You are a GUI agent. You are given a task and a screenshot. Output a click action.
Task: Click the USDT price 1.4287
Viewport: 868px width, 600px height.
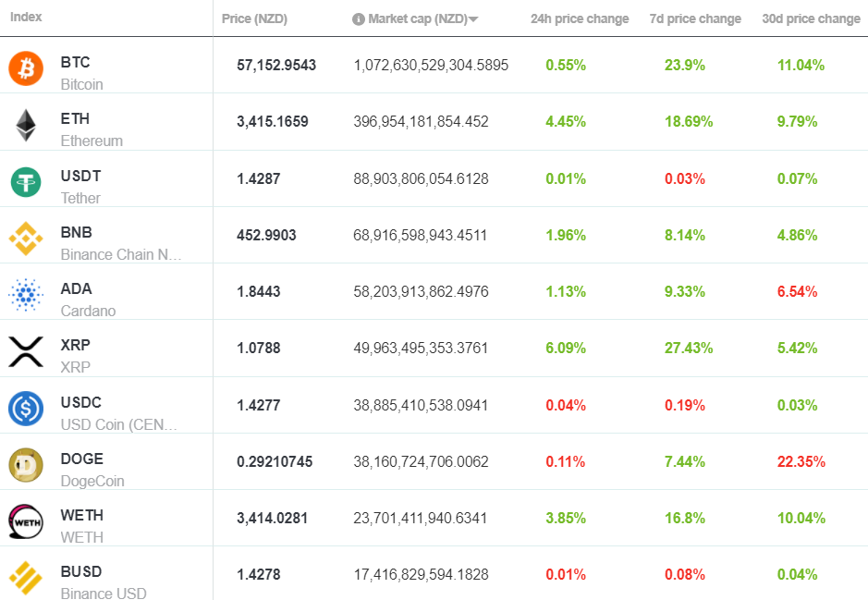tap(259, 178)
